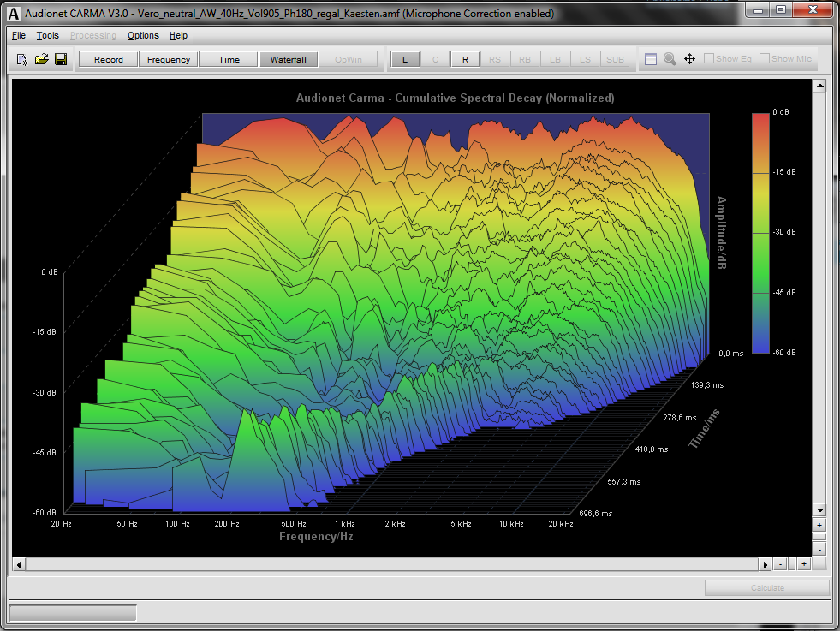
Task: Toggle the L channel button
Action: coord(405,59)
